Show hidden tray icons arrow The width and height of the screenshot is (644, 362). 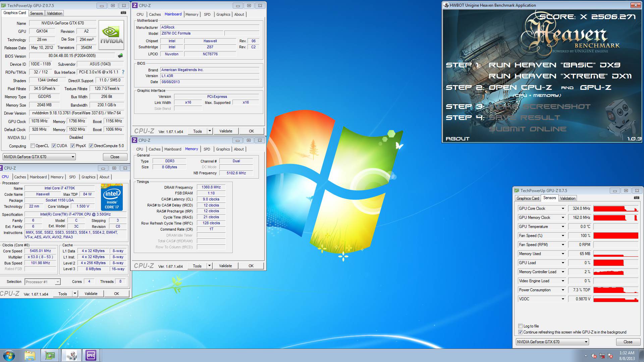click(x=586, y=356)
